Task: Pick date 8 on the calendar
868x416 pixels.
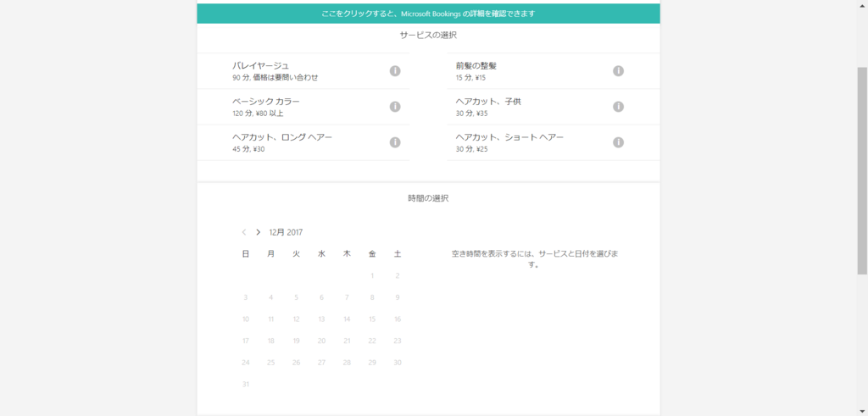Action: (372, 297)
